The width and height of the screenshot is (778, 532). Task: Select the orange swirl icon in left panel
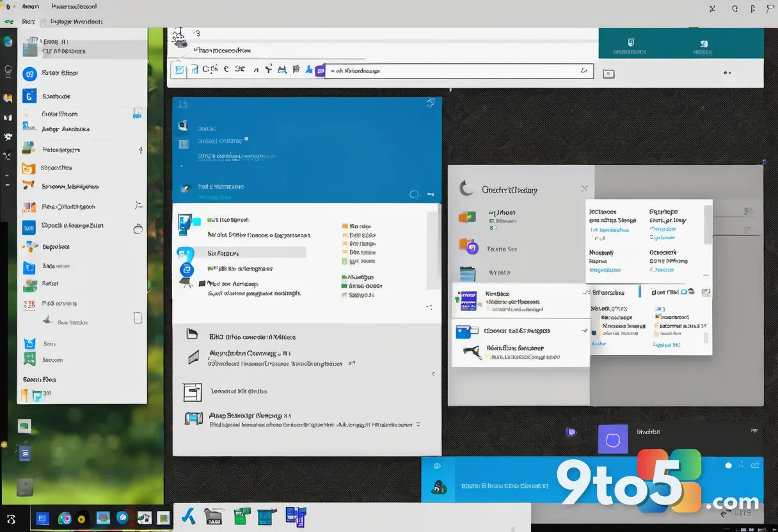pyautogui.click(x=28, y=169)
